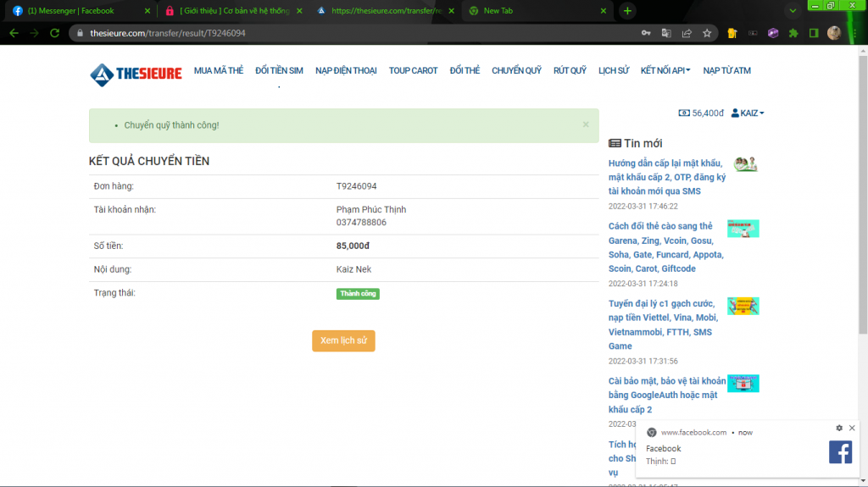The height and width of the screenshot is (487, 868).
Task: Share this page via the share icon
Action: pos(687,33)
